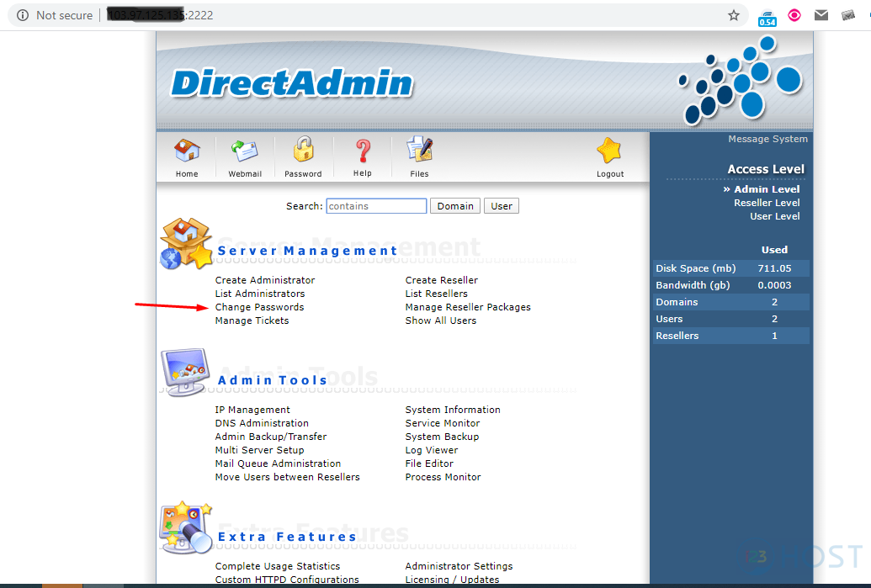The height and width of the screenshot is (588, 871).
Task: Click the 0.0003 bandwidth value
Action: point(774,285)
